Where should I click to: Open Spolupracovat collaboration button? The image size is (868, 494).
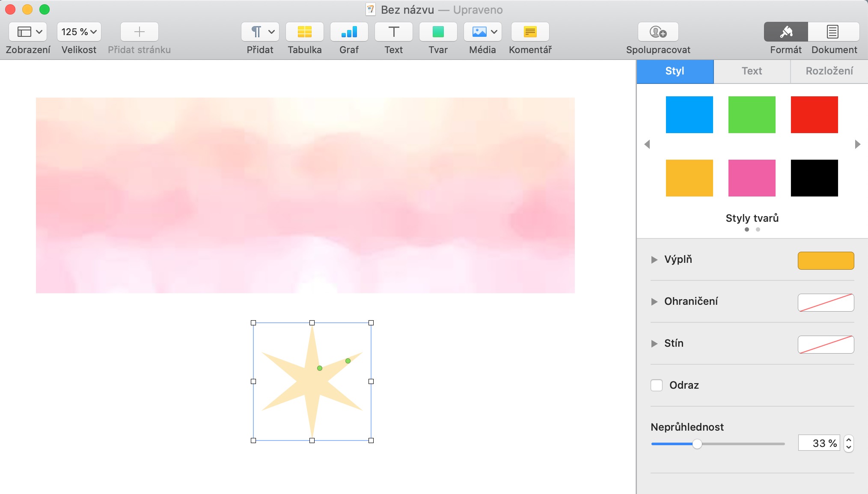tap(658, 32)
